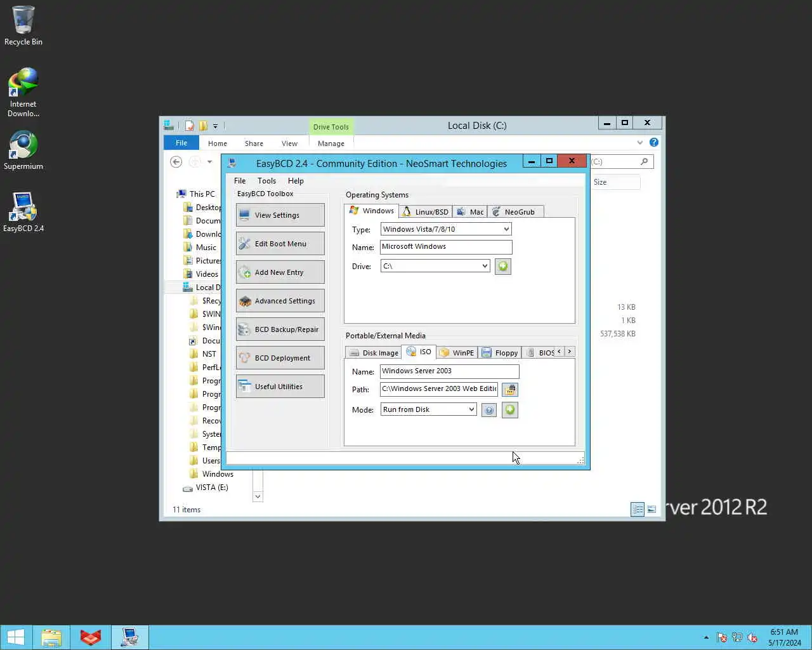Open Share ribbon tab in Explorer
Image resolution: width=812 pixels, height=650 pixels.
(x=254, y=143)
